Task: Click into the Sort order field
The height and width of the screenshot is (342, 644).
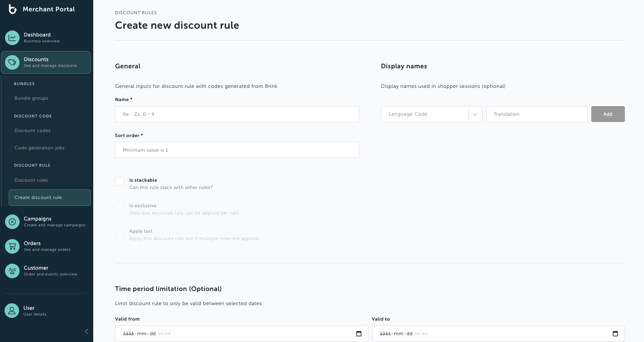Action: pyautogui.click(x=237, y=150)
